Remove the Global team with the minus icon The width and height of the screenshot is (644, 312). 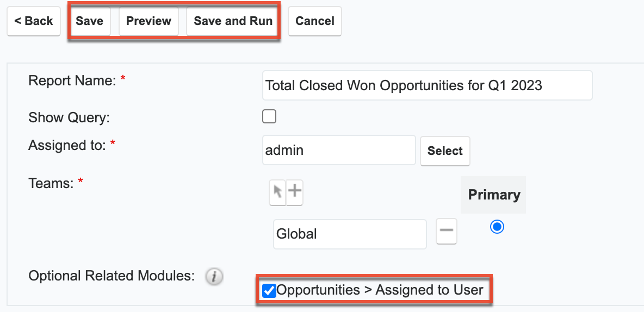pos(447,231)
